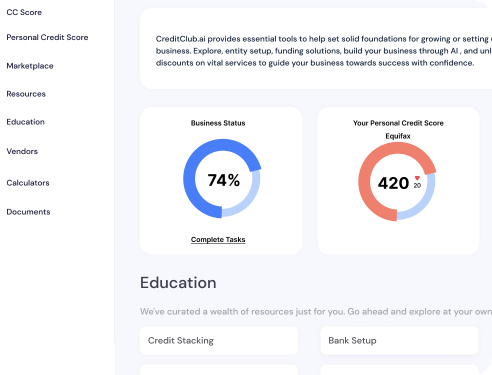The height and width of the screenshot is (375, 492).
Task: Open Calculators from the sidebar
Action: click(28, 183)
